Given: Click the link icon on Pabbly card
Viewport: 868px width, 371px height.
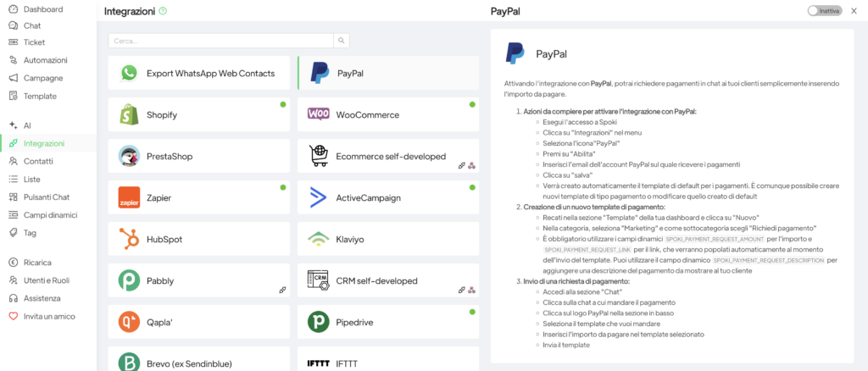Looking at the screenshot, I should click(x=281, y=290).
